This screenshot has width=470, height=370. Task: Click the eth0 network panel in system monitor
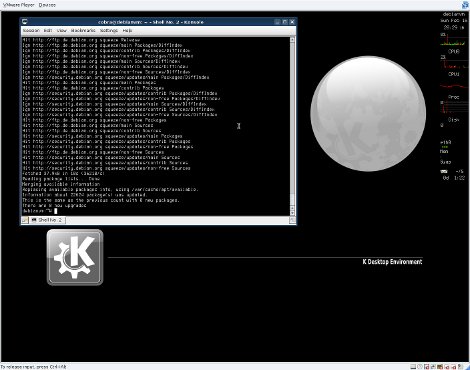(x=447, y=143)
